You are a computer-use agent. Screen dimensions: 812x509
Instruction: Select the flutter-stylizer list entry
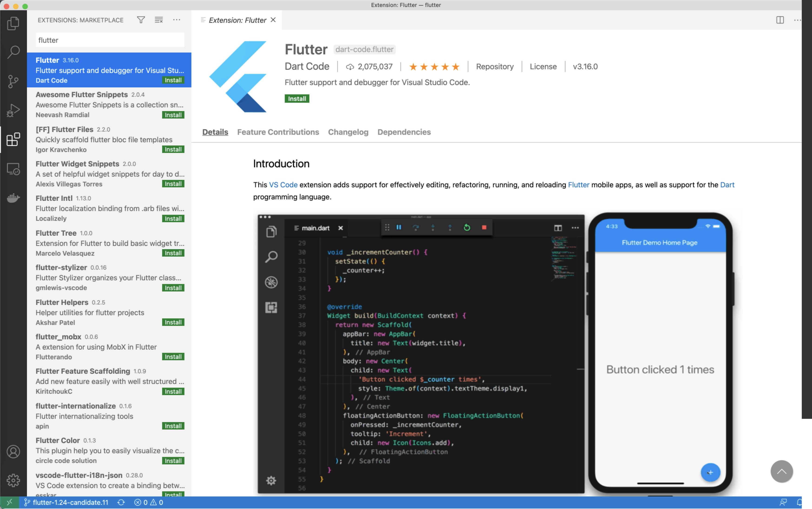point(109,278)
